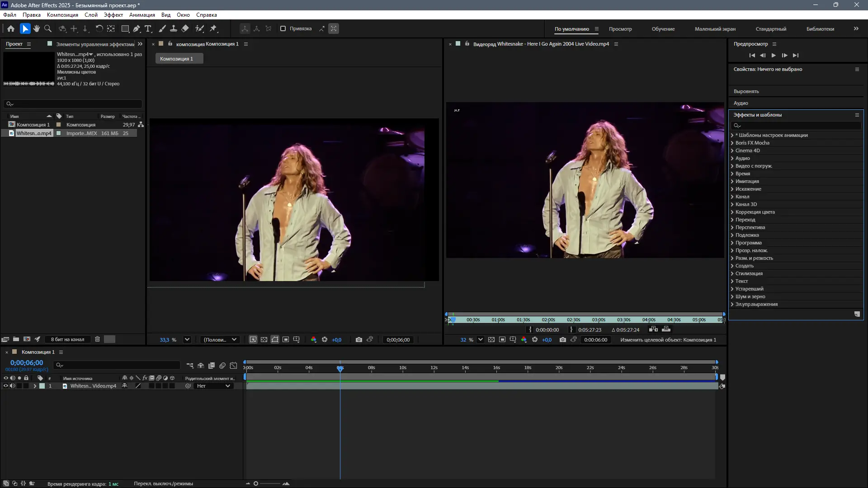Mute audio of the Whitesn layer

click(13, 386)
